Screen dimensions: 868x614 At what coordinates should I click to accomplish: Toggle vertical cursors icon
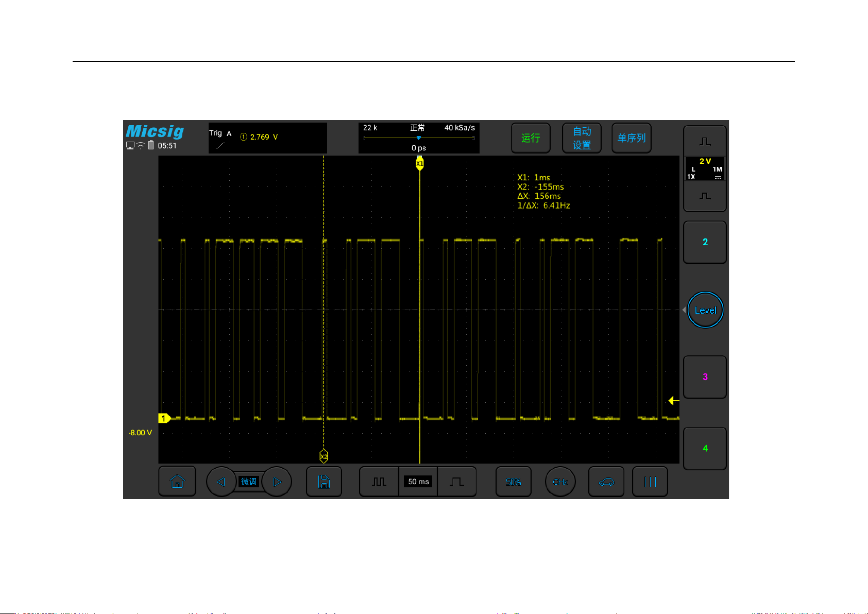(650, 482)
